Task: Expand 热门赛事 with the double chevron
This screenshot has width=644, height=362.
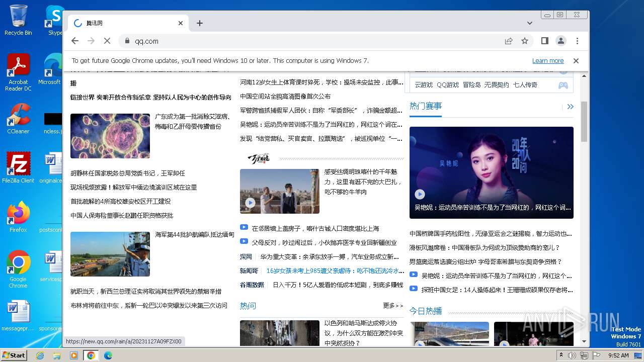Action: 570,107
